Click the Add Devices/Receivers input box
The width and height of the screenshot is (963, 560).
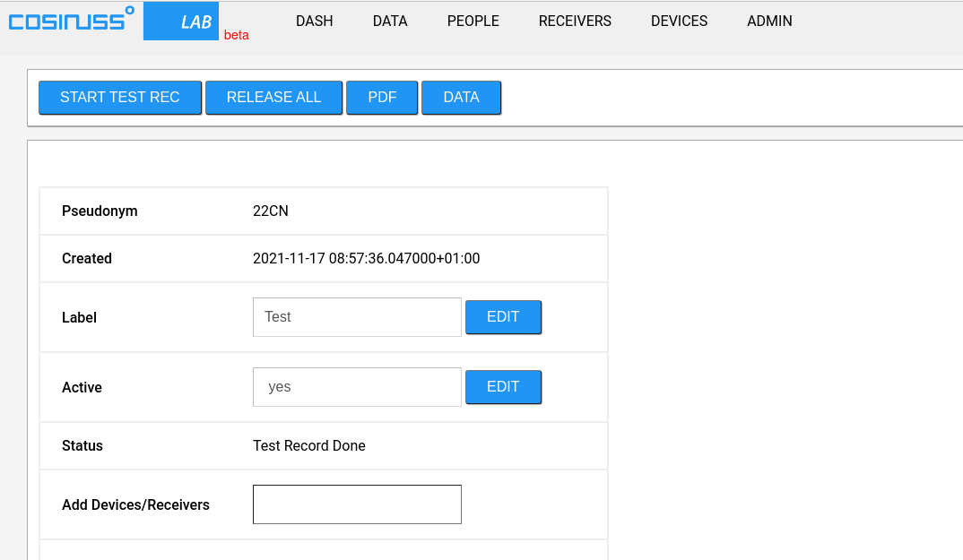pyautogui.click(x=357, y=504)
